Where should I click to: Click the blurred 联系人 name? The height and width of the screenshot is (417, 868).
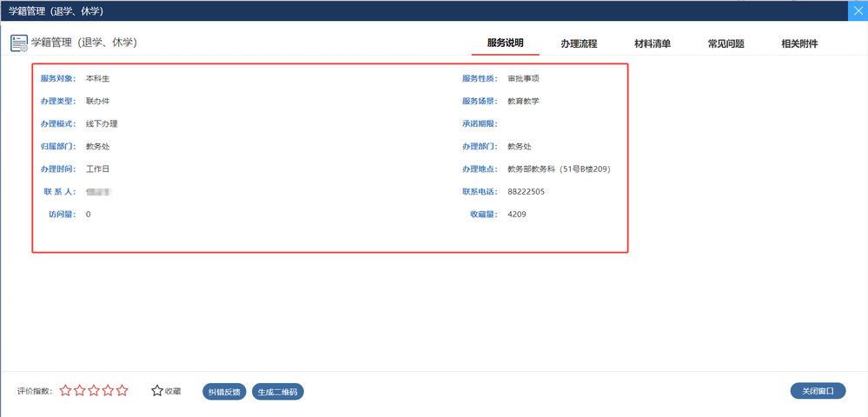tap(100, 191)
